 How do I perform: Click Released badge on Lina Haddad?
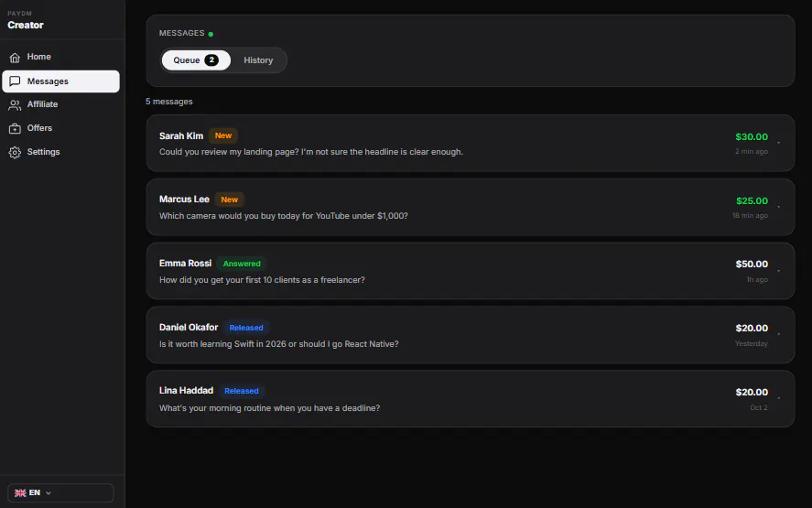coord(242,391)
